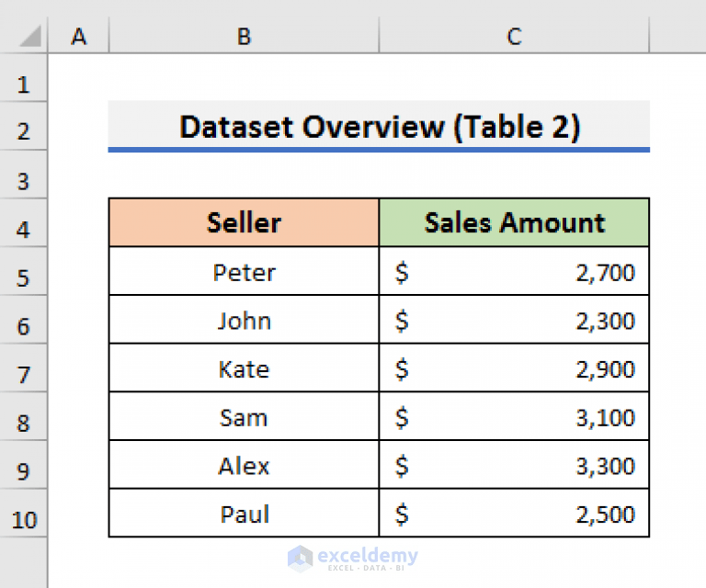Select row 9 header
This screenshot has height=588, width=706.
[x=23, y=465]
